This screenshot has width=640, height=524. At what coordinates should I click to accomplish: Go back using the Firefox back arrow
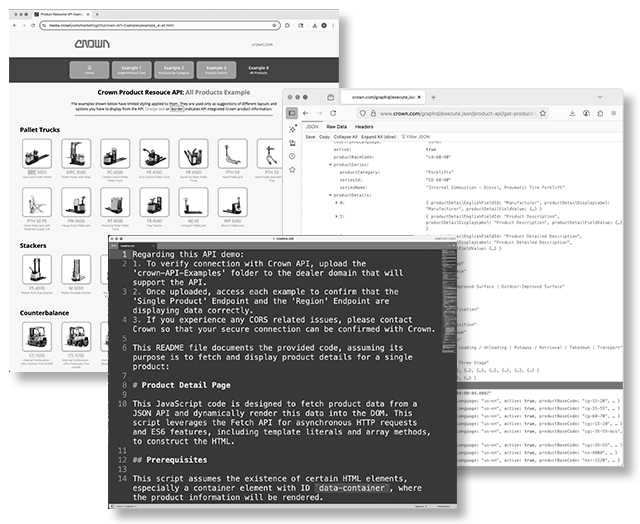click(306, 113)
